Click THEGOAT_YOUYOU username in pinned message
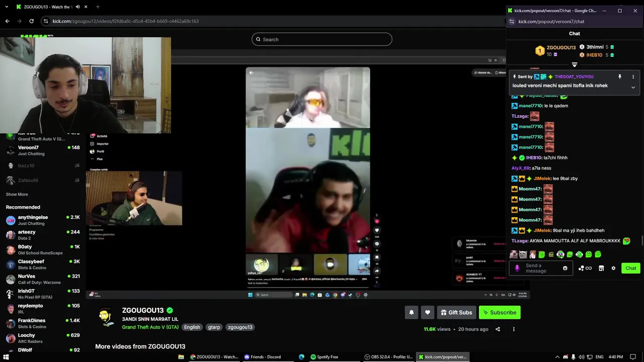Screen dimensions: 644x362 pyautogui.click(x=574, y=77)
